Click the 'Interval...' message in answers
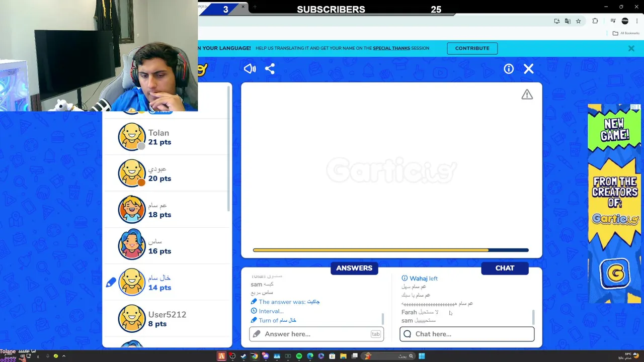The height and width of the screenshot is (362, 644). [267, 311]
